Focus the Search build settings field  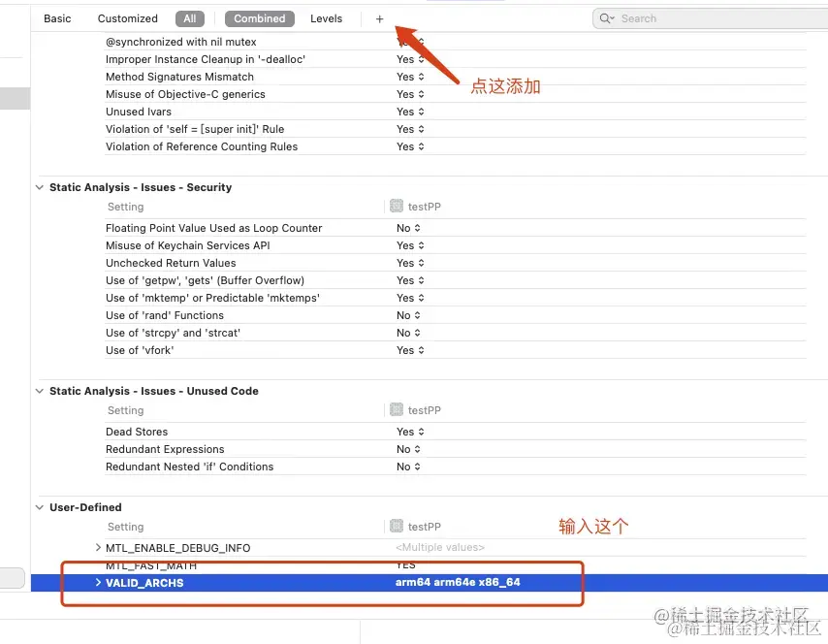711,18
